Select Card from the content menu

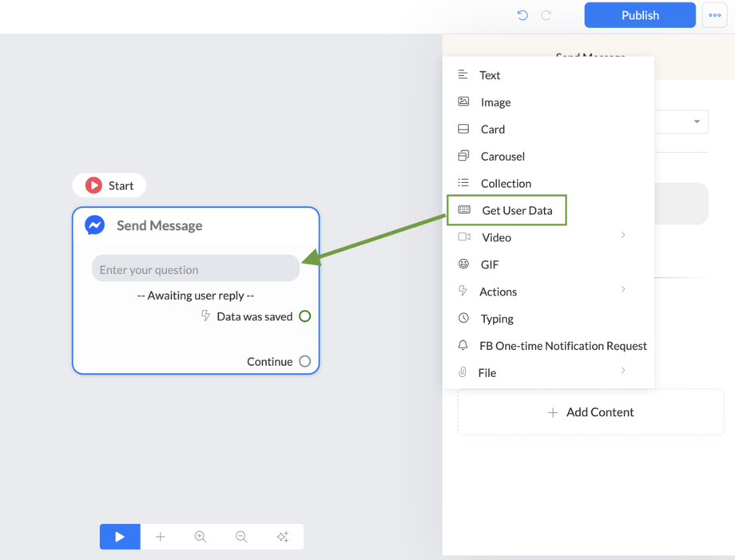click(x=548, y=129)
